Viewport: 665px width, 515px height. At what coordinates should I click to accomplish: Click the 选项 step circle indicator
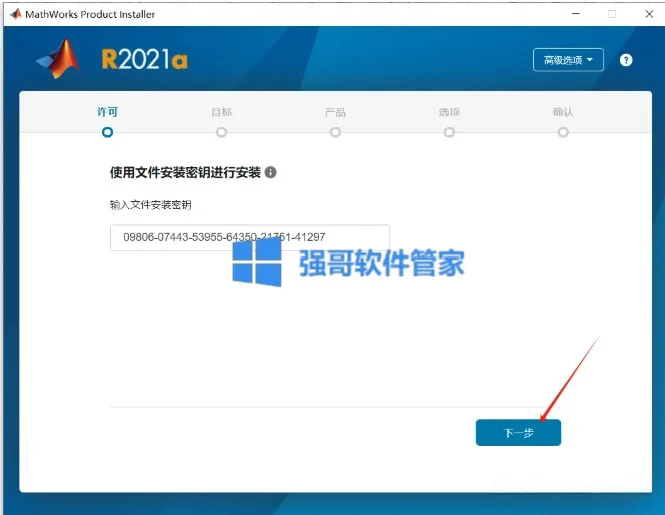[x=449, y=132]
